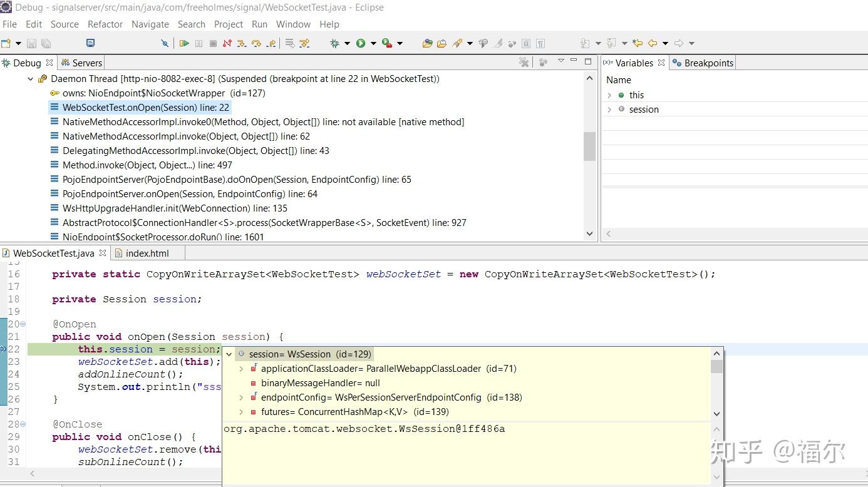Click the Debug view vertical scrollbar thumb

(589, 146)
